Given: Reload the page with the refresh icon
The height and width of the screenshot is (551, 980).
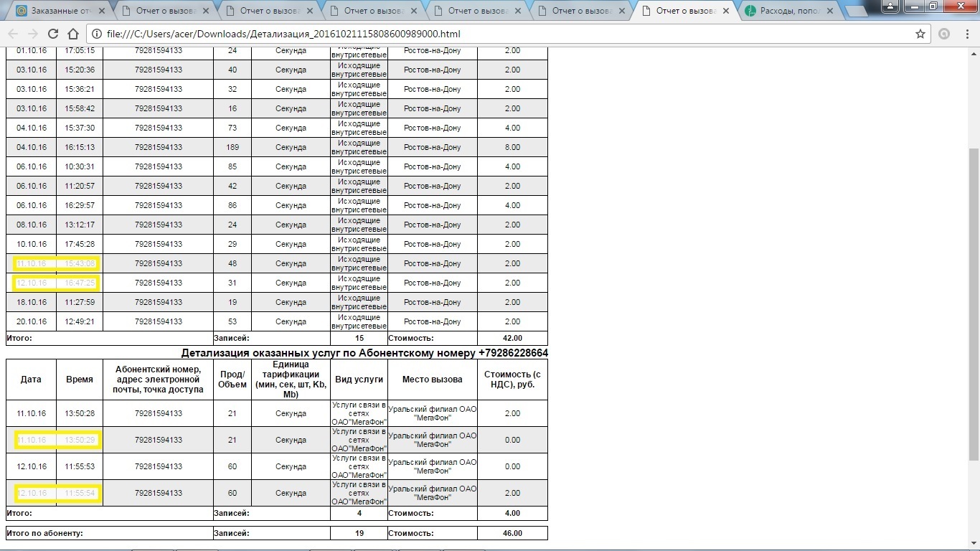Looking at the screenshot, I should [53, 34].
